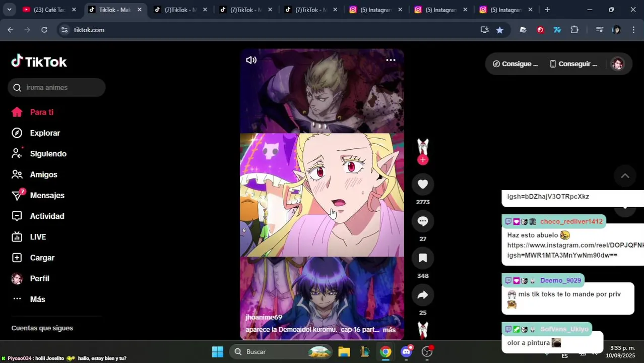Click the taskbar Buscar search box
Viewport: 644px width, 363px height.
(x=281, y=352)
